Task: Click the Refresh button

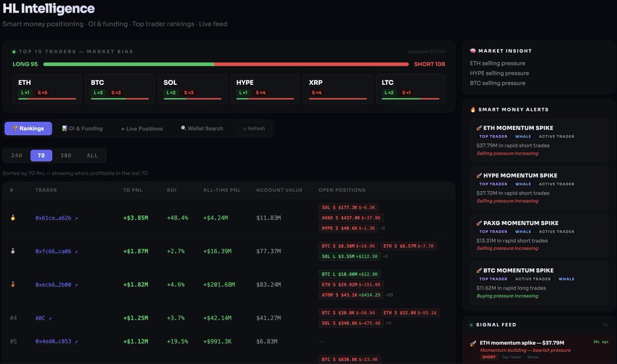Action: [254, 129]
